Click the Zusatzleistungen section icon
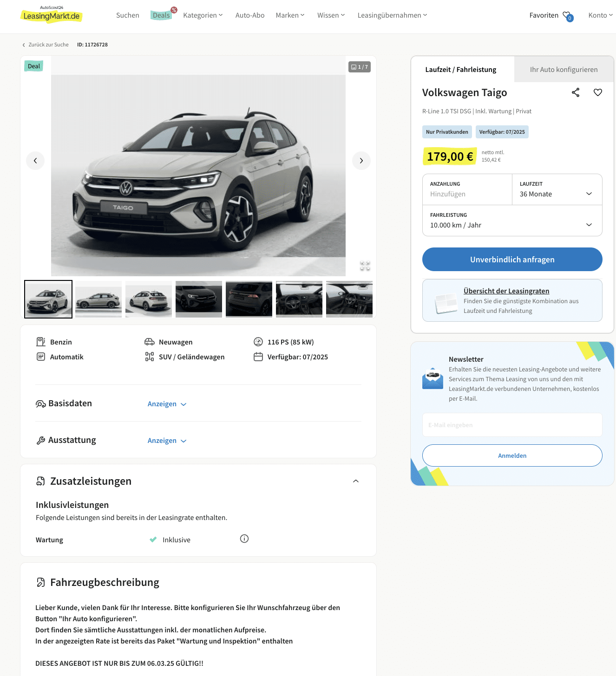The image size is (616, 676). click(x=41, y=481)
